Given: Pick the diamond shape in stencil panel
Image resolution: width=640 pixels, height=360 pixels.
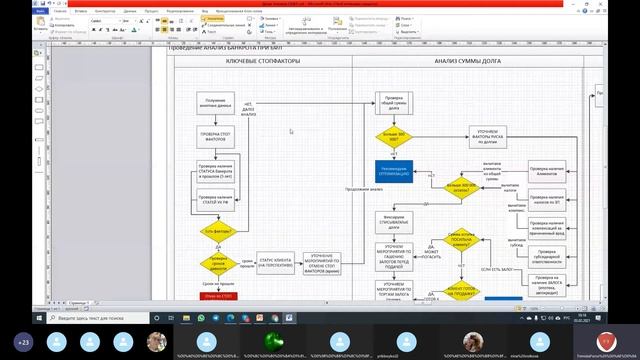Looking at the screenshot, I should 39,89.
